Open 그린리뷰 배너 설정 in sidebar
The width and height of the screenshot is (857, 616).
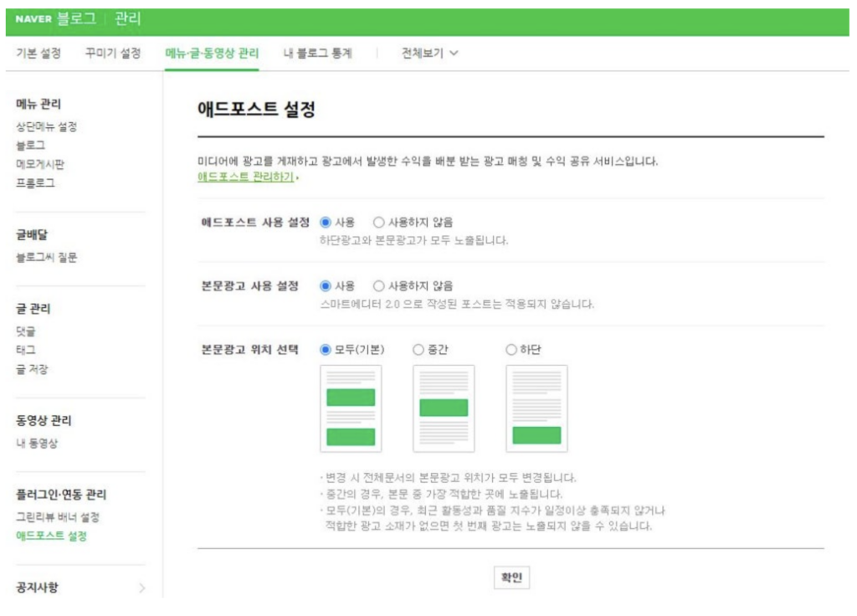pos(58,517)
